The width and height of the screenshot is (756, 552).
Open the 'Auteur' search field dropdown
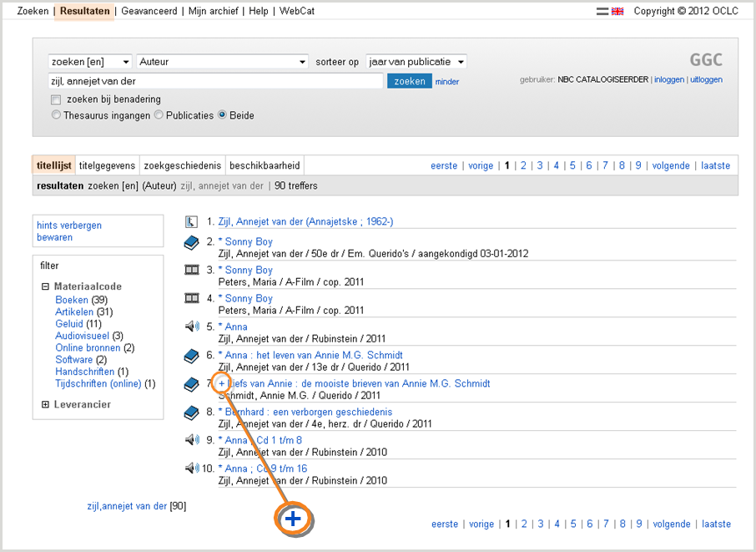[223, 62]
